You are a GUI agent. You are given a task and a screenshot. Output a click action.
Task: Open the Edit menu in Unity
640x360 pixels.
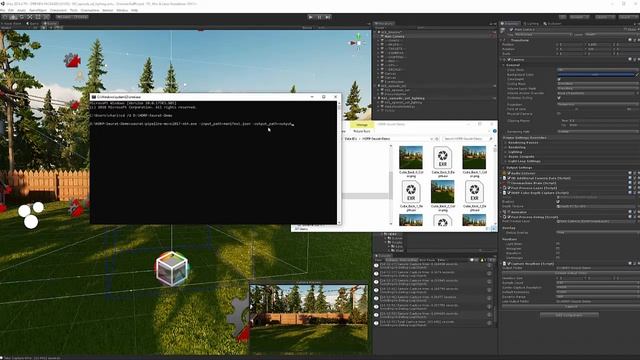(x=11, y=10)
